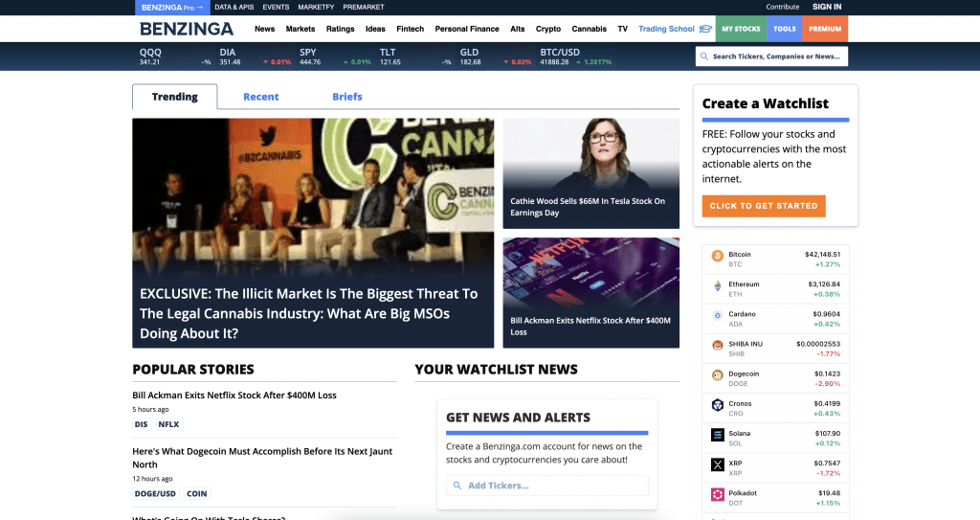This screenshot has height=520, width=980.
Task: Open the Ideas menu
Action: click(375, 29)
